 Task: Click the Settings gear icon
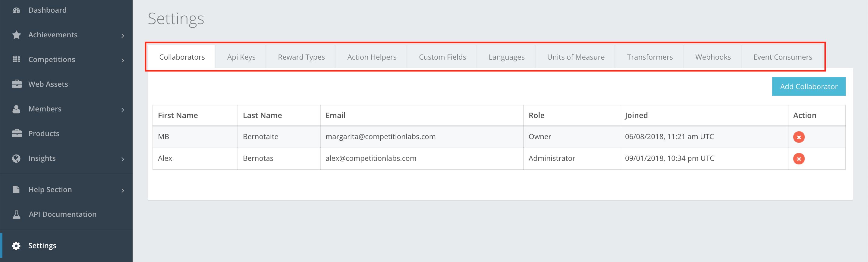click(16, 246)
